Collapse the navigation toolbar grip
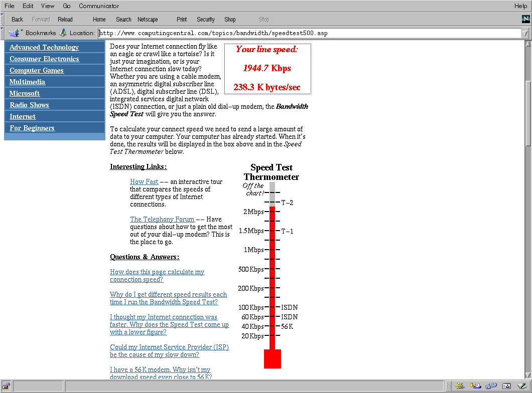 click(x=2, y=20)
